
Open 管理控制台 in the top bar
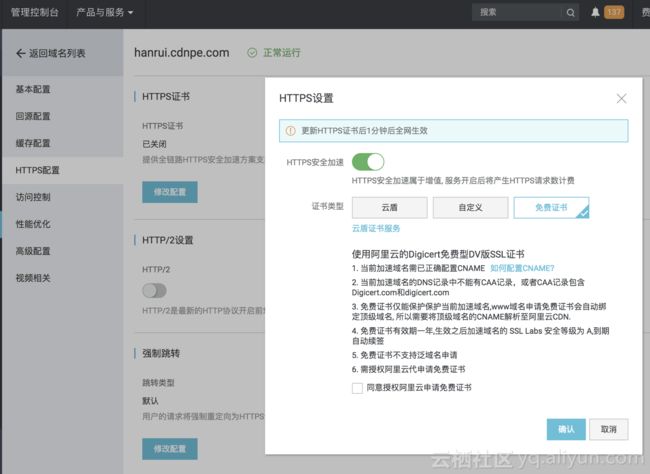pyautogui.click(x=34, y=12)
